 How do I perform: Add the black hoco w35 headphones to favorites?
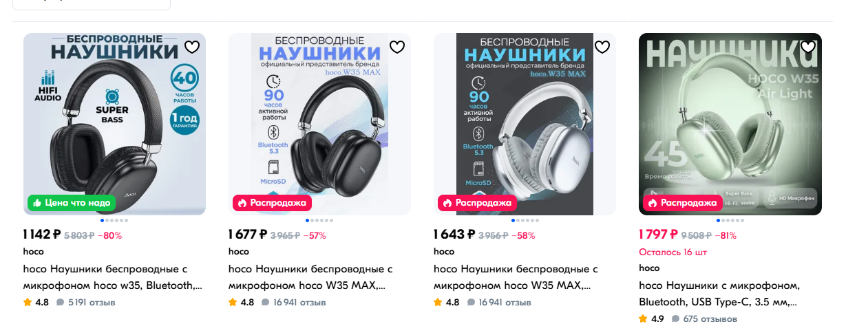(x=192, y=47)
